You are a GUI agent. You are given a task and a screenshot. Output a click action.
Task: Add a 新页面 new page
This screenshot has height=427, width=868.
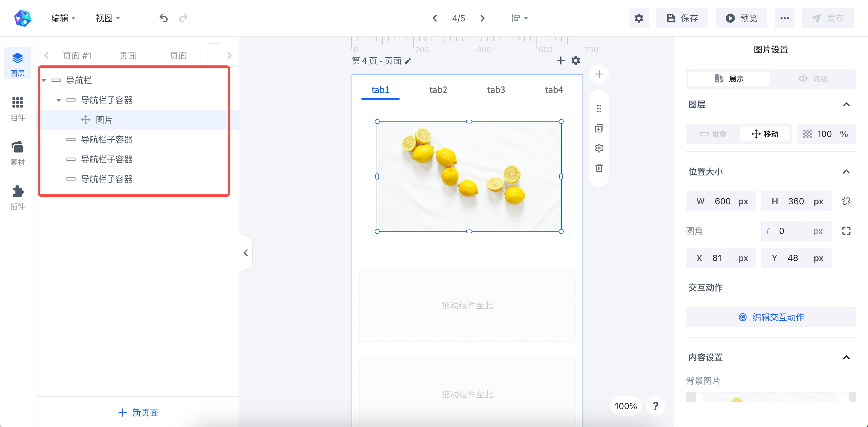[138, 412]
